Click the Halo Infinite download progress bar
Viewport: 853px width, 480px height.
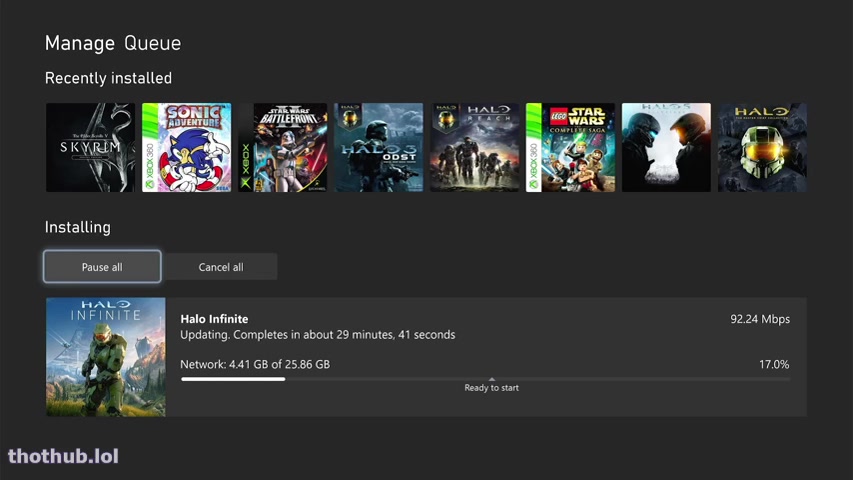point(485,379)
